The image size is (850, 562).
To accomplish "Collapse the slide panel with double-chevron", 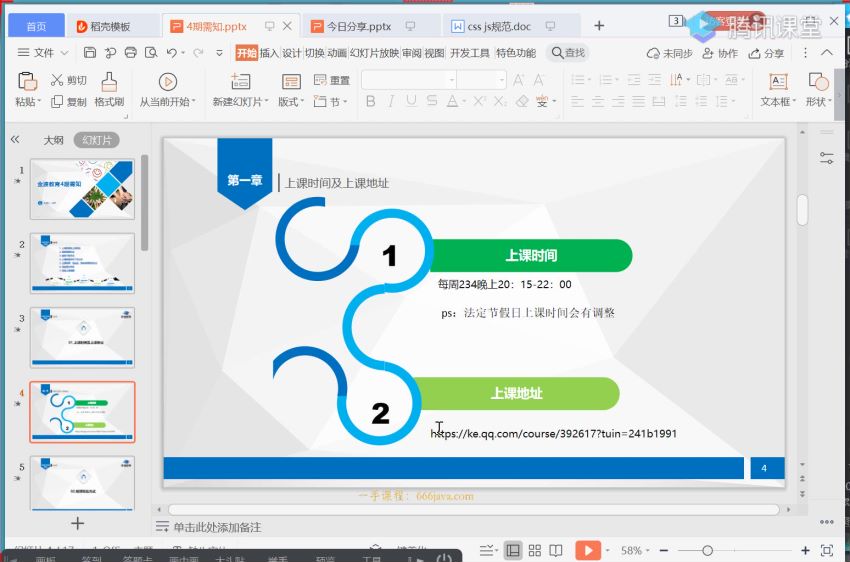I will 15,140.
